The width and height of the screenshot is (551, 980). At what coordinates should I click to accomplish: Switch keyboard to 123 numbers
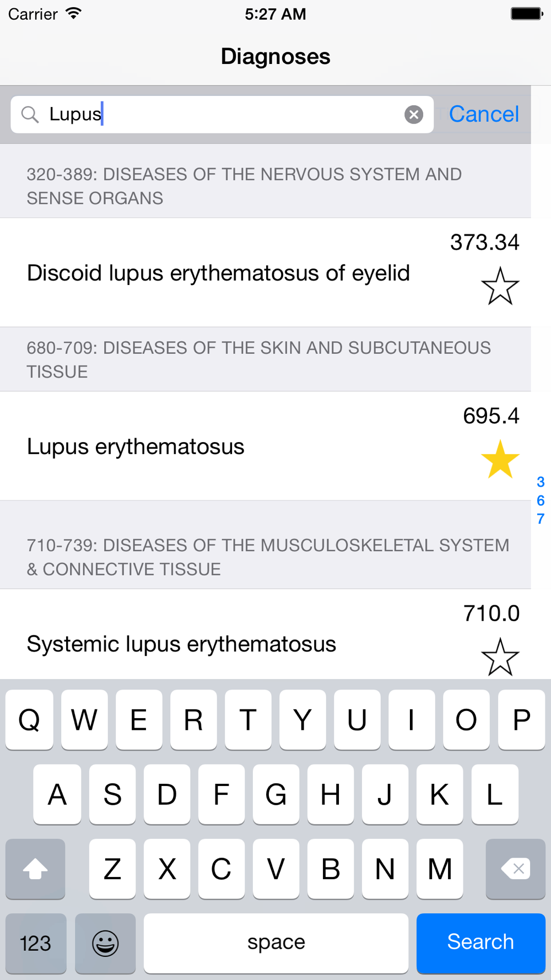pos(36,943)
